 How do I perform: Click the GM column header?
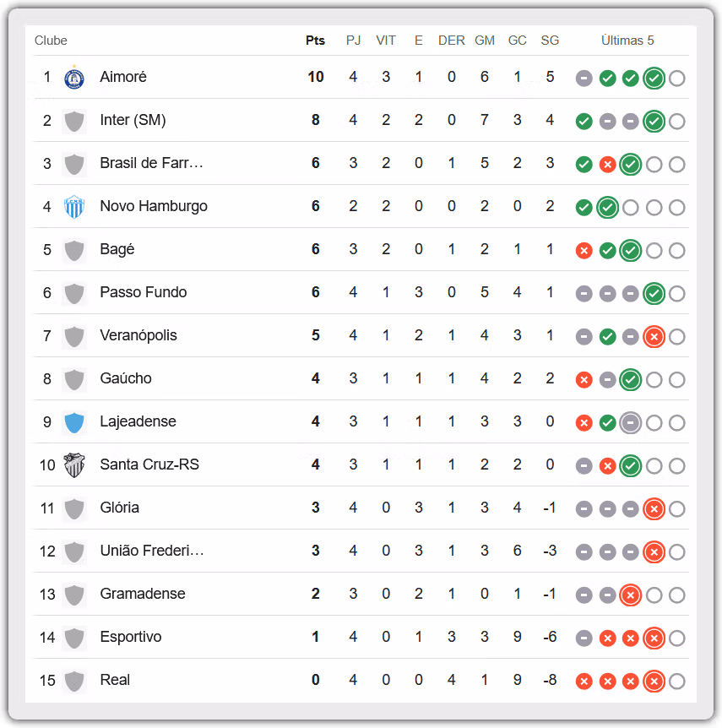tap(484, 41)
